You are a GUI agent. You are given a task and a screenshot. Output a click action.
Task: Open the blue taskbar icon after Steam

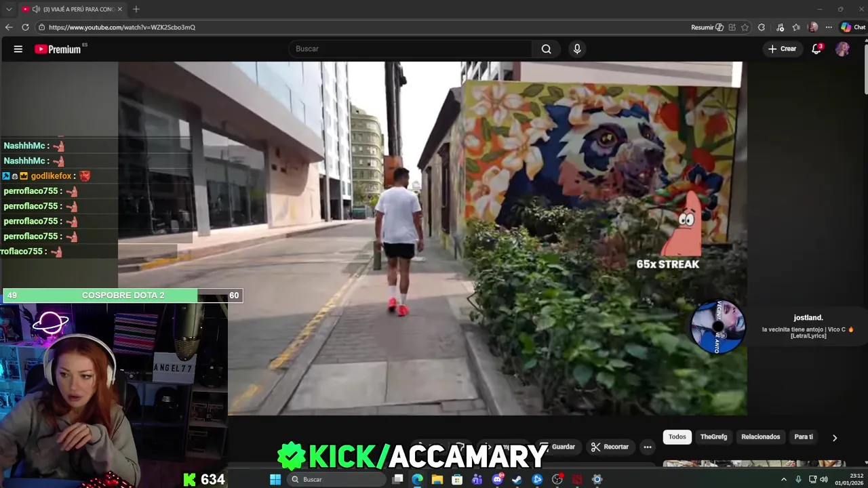[537, 479]
